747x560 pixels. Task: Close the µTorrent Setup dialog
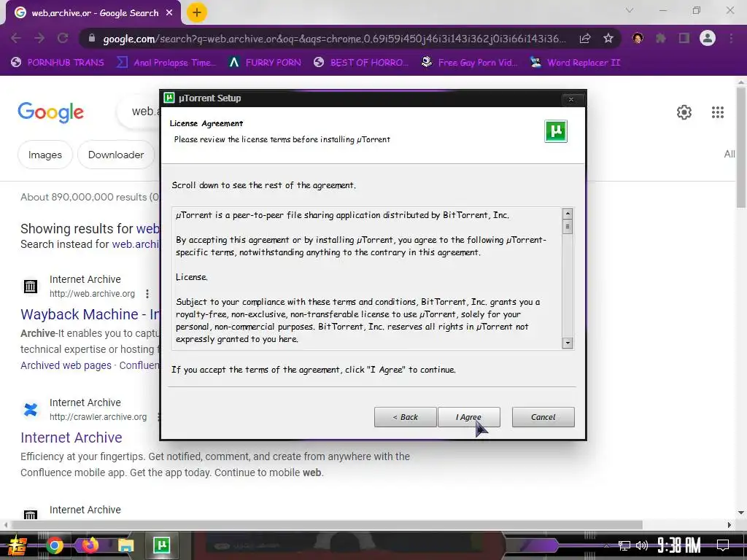tap(570, 99)
